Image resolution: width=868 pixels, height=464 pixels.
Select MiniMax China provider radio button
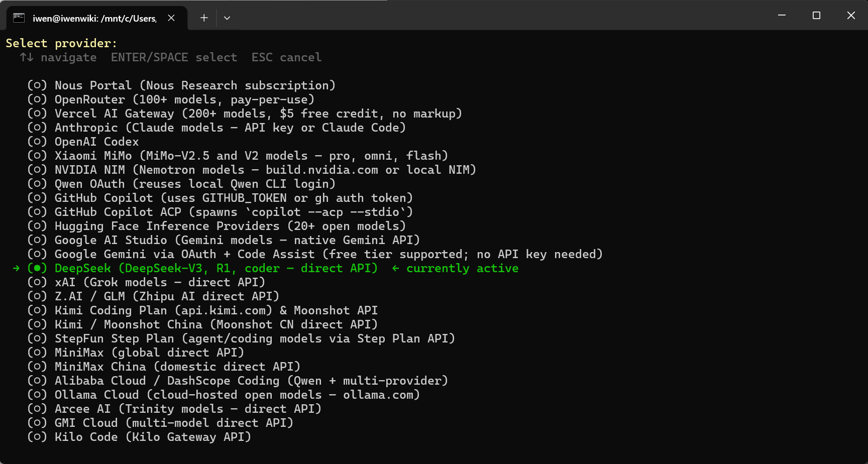[37, 367]
